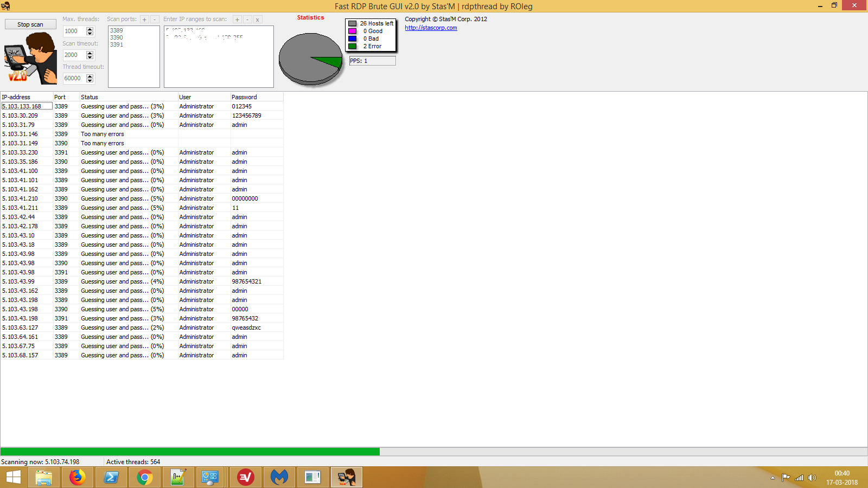Launch Google Chrome from the taskbar
Image resolution: width=868 pixels, height=488 pixels.
click(145, 477)
